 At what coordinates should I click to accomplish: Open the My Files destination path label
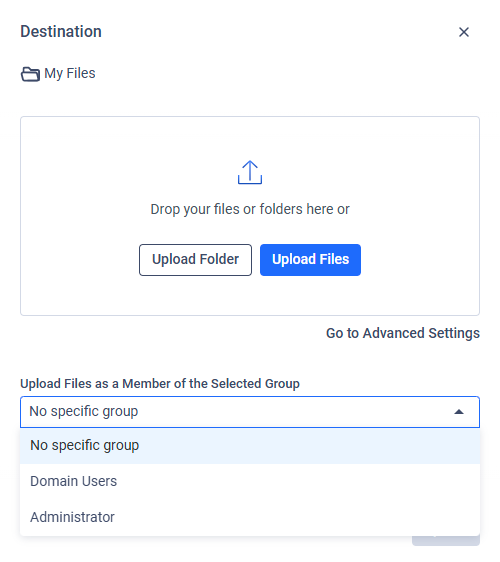click(70, 73)
